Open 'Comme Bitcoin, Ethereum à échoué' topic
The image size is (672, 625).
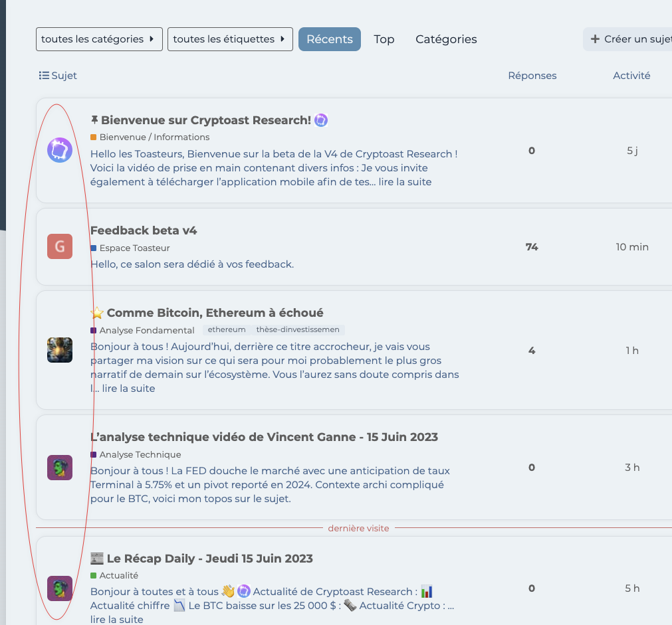[215, 313]
